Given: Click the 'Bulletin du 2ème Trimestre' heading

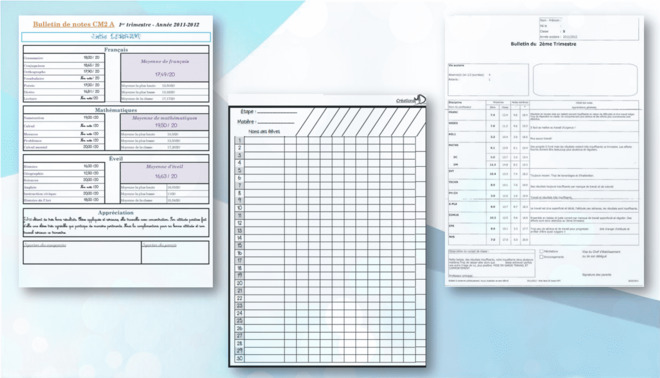Looking at the screenshot, I should [543, 44].
